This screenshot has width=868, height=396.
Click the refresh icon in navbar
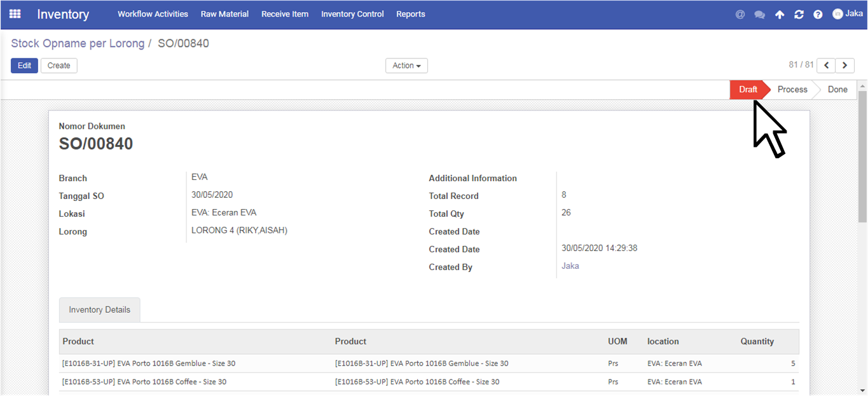tap(799, 15)
